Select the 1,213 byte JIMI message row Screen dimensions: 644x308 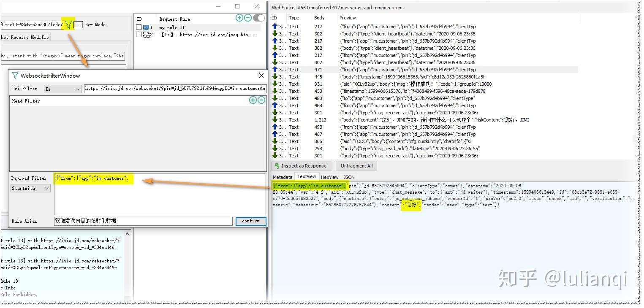pos(424,120)
